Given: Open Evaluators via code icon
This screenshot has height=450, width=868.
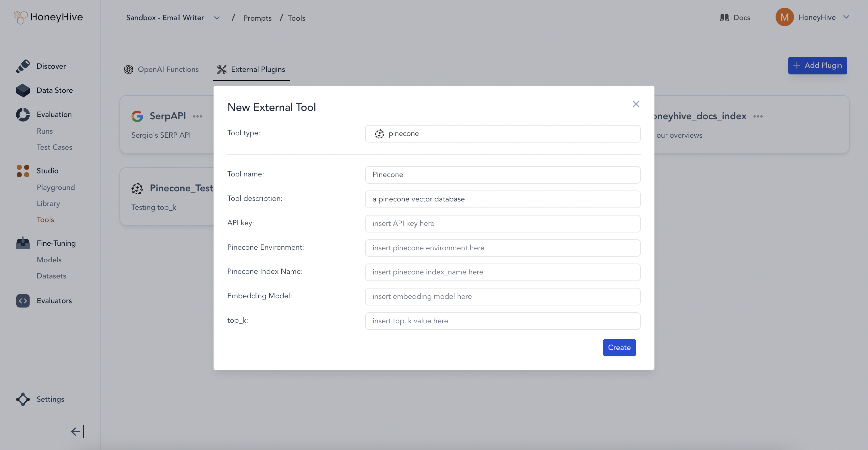Looking at the screenshot, I should (23, 301).
